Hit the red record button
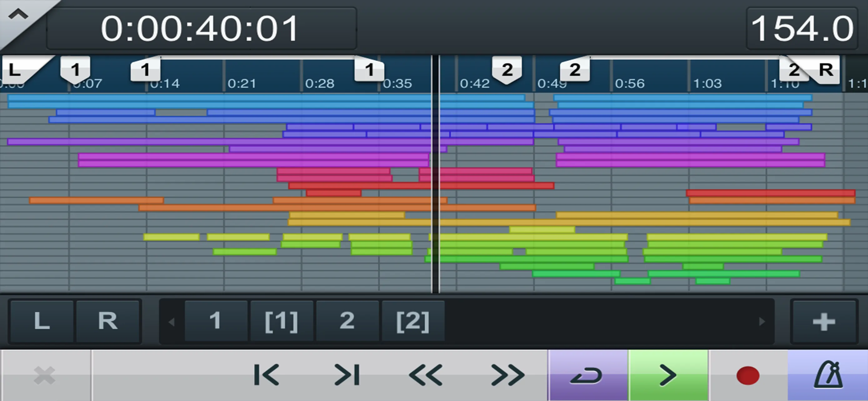The width and height of the screenshot is (868, 401). coord(748,375)
